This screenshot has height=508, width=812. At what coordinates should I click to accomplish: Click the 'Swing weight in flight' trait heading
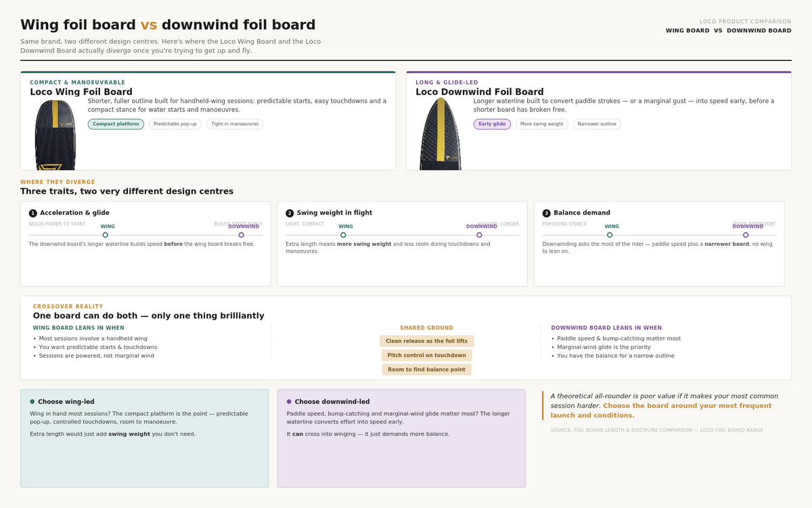(x=334, y=213)
